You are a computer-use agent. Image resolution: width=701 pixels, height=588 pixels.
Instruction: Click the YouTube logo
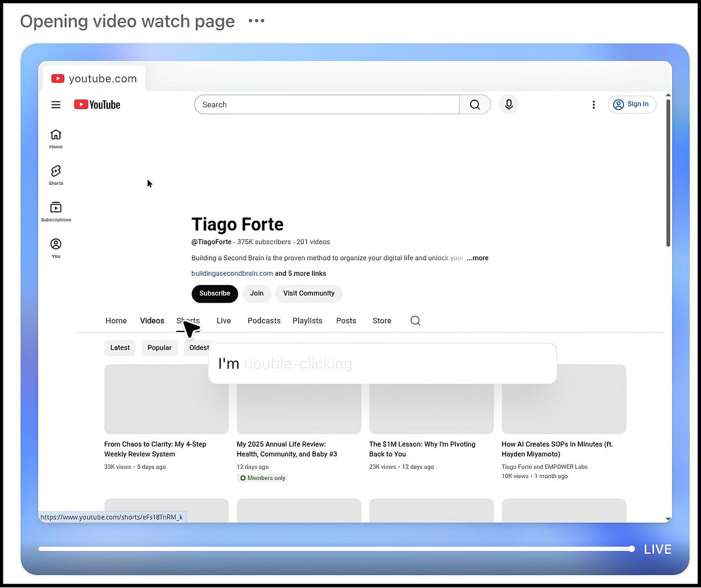[x=97, y=104]
